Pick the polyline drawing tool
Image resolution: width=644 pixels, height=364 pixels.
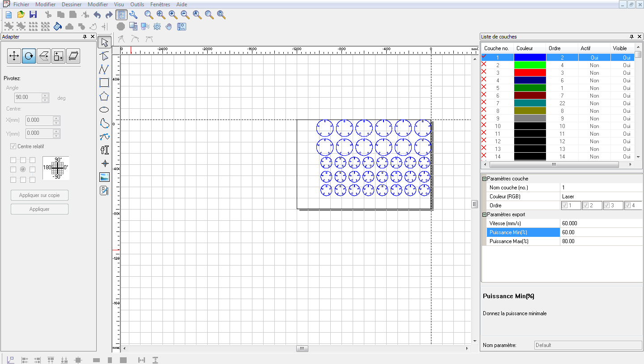(104, 69)
